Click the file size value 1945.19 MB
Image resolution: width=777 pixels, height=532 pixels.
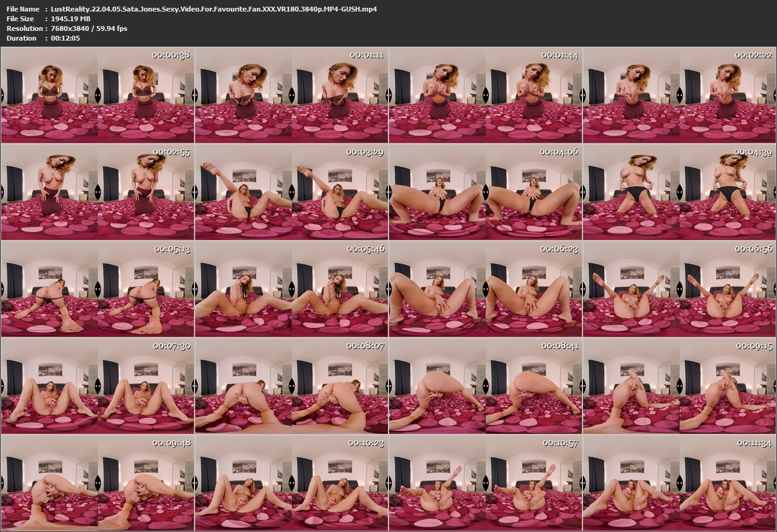(71, 19)
